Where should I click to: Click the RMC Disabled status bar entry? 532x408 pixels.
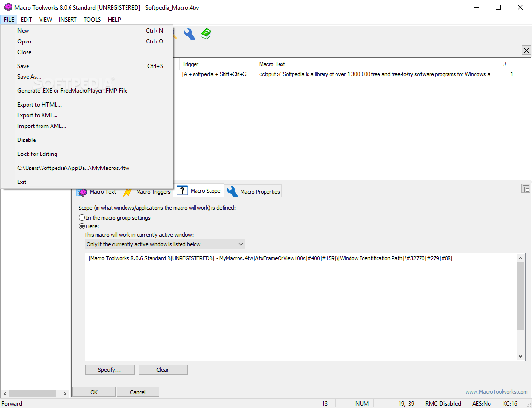[x=443, y=404]
